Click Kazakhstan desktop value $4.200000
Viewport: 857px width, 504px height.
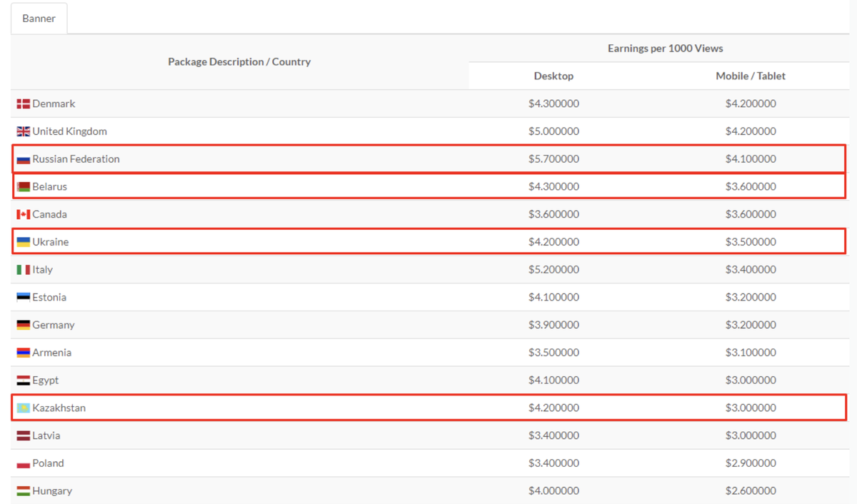[553, 408]
